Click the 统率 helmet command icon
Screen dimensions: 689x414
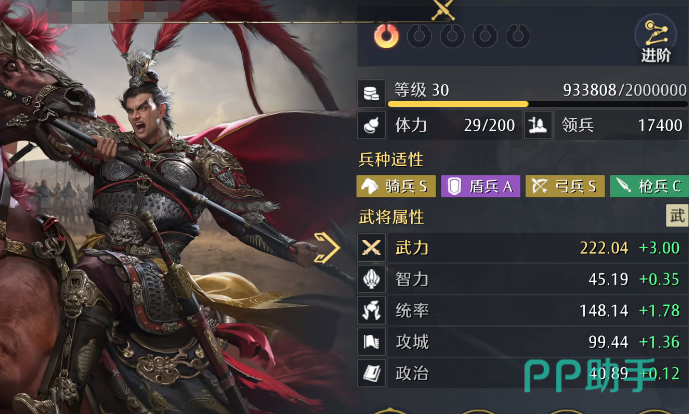coord(371,310)
